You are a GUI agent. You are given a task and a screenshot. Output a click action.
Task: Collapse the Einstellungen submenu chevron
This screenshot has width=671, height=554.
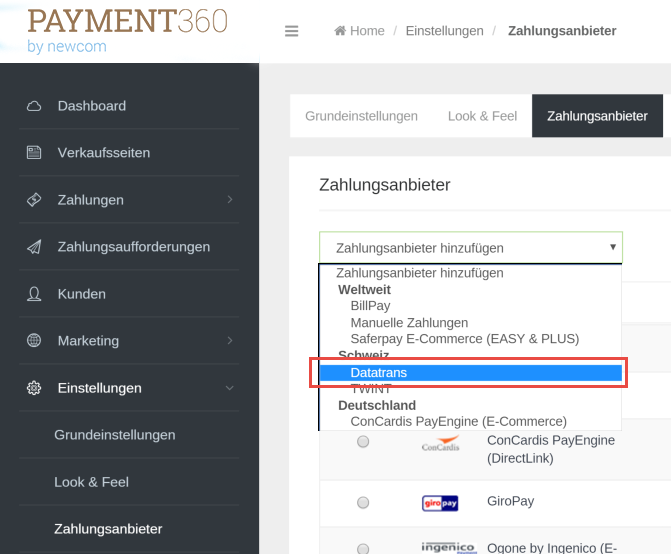230,388
